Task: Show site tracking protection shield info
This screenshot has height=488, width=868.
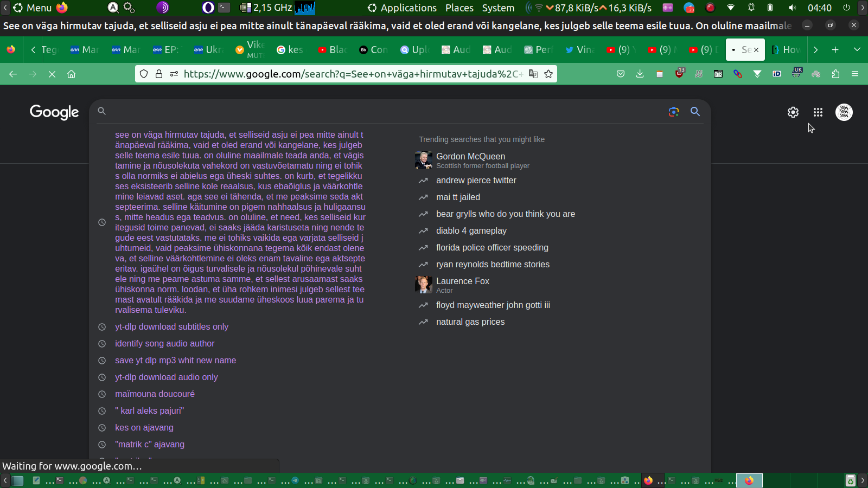Action: (x=144, y=74)
